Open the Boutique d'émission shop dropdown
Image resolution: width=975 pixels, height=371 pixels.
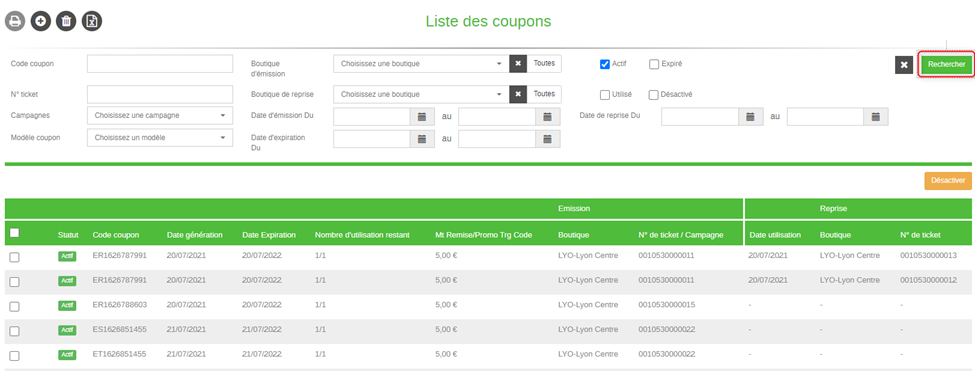point(422,63)
